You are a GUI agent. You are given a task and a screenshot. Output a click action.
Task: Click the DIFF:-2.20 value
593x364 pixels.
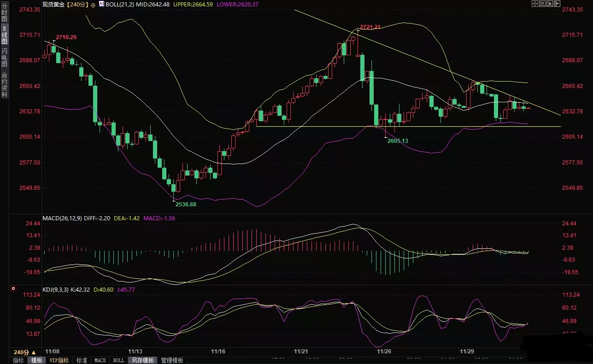pos(97,218)
